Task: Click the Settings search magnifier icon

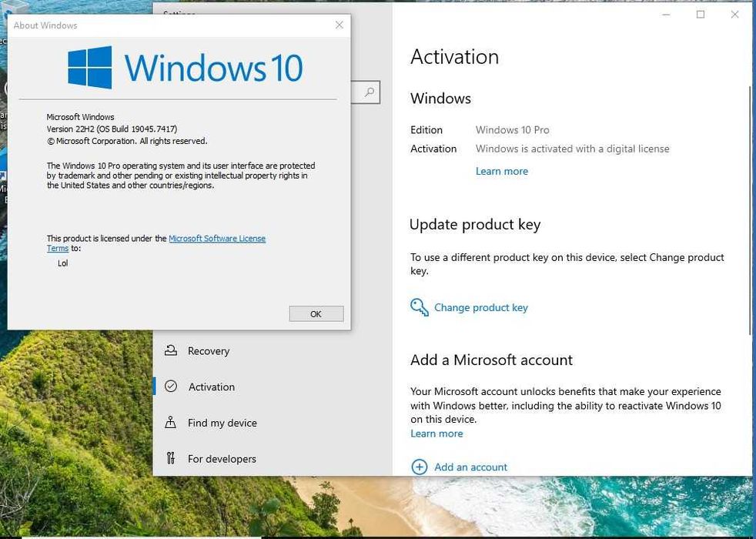Action: pyautogui.click(x=370, y=92)
